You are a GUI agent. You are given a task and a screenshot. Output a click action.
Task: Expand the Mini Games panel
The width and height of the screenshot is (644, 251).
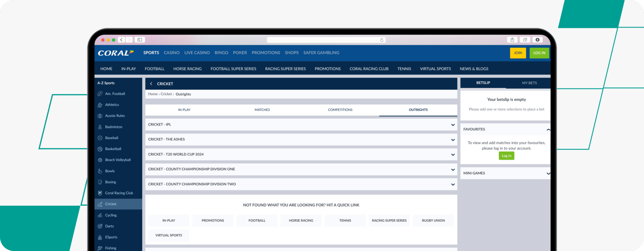tap(548, 173)
